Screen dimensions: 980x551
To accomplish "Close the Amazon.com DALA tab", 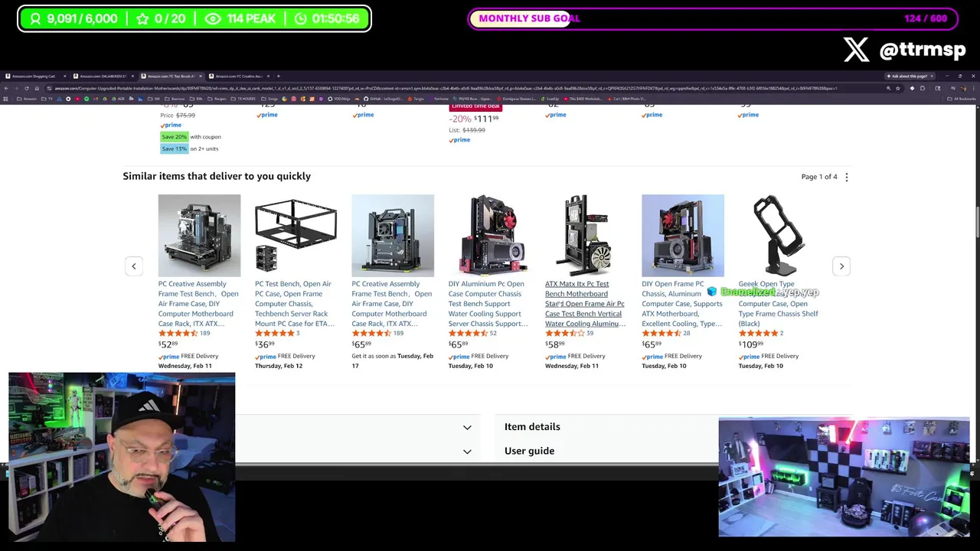I will pos(133,76).
